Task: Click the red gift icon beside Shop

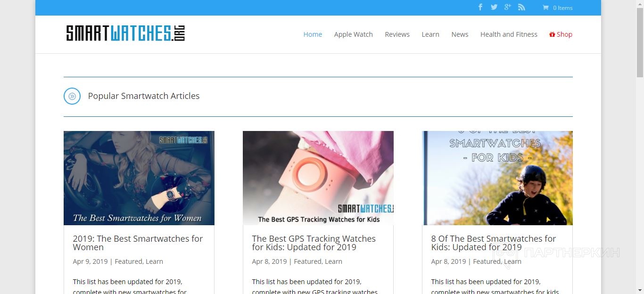Action: (x=552, y=34)
